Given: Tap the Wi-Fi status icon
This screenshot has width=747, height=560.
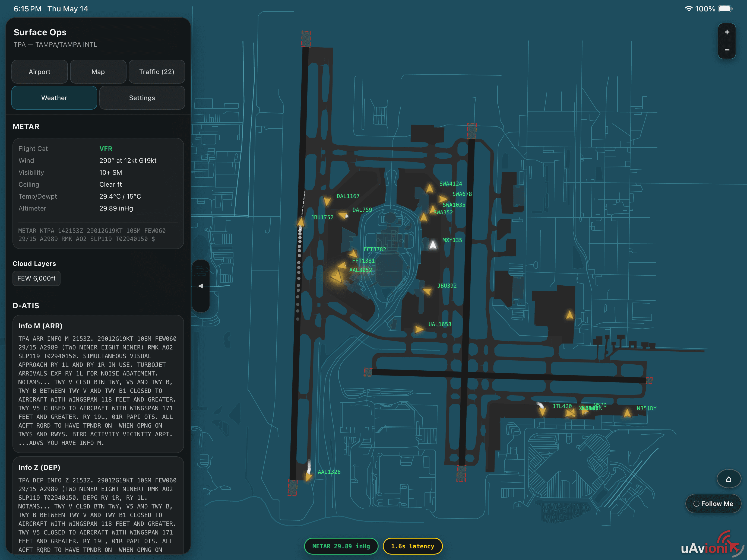Looking at the screenshot, I should 688,9.
